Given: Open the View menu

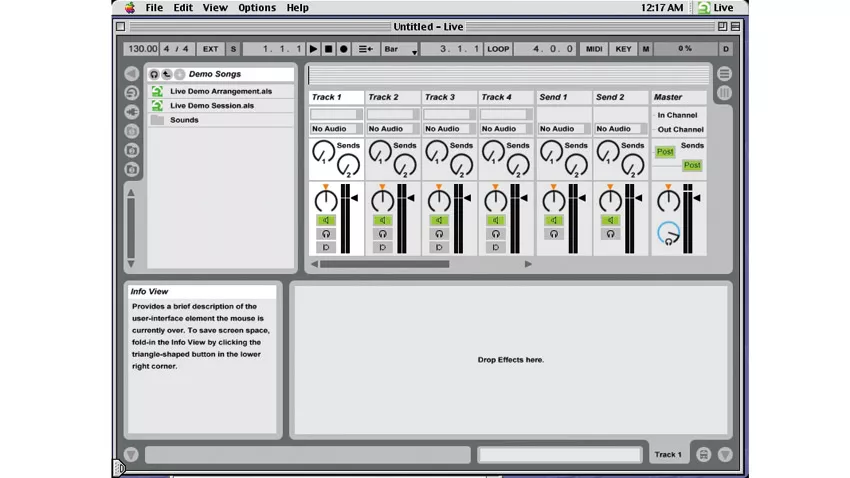Looking at the screenshot, I should [x=215, y=8].
